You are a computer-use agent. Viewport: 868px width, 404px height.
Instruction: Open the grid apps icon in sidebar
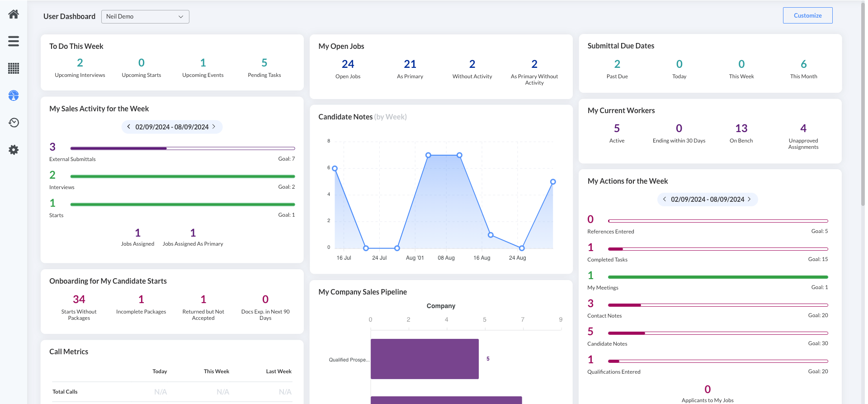(x=14, y=68)
